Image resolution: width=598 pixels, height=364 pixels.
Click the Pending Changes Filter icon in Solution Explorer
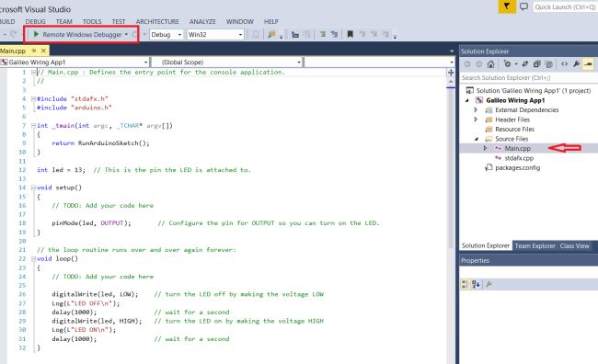[507, 64]
